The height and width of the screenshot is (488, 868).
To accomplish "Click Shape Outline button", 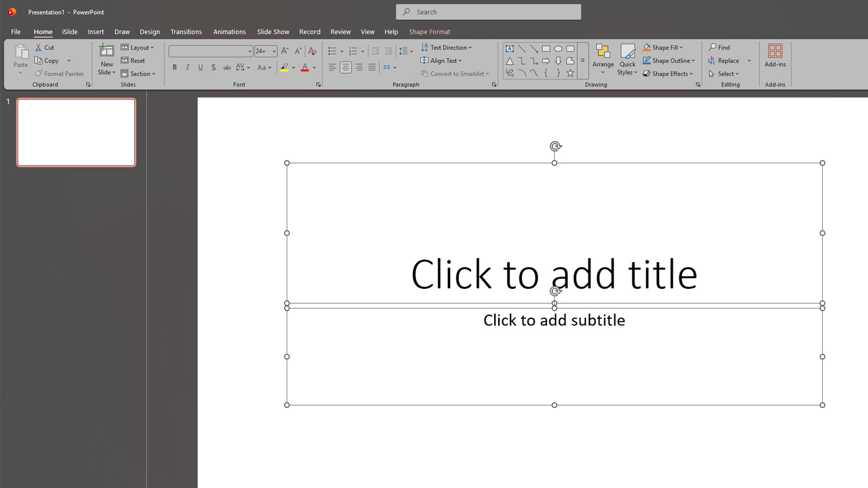I will [669, 61].
